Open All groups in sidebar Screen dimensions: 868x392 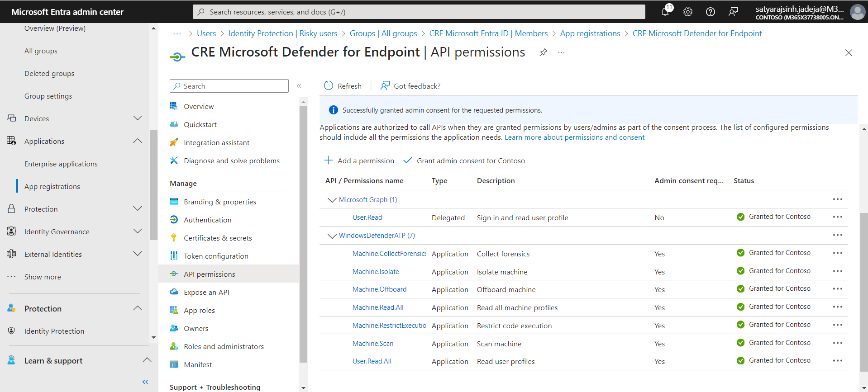tap(41, 51)
